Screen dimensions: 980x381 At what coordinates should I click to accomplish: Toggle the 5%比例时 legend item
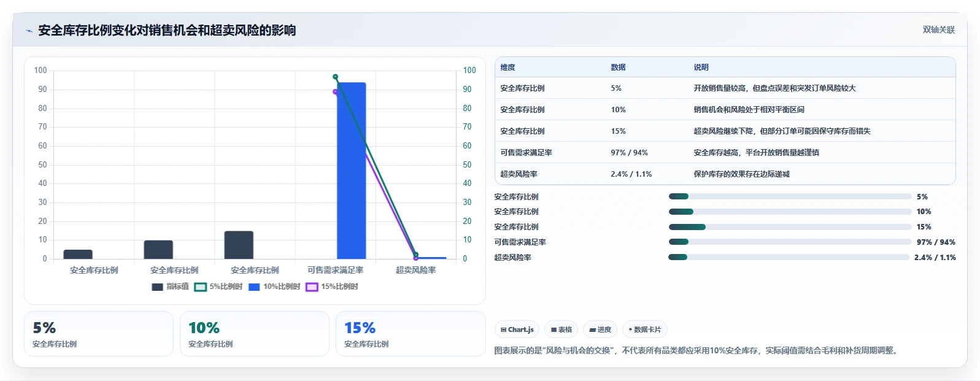coord(218,287)
